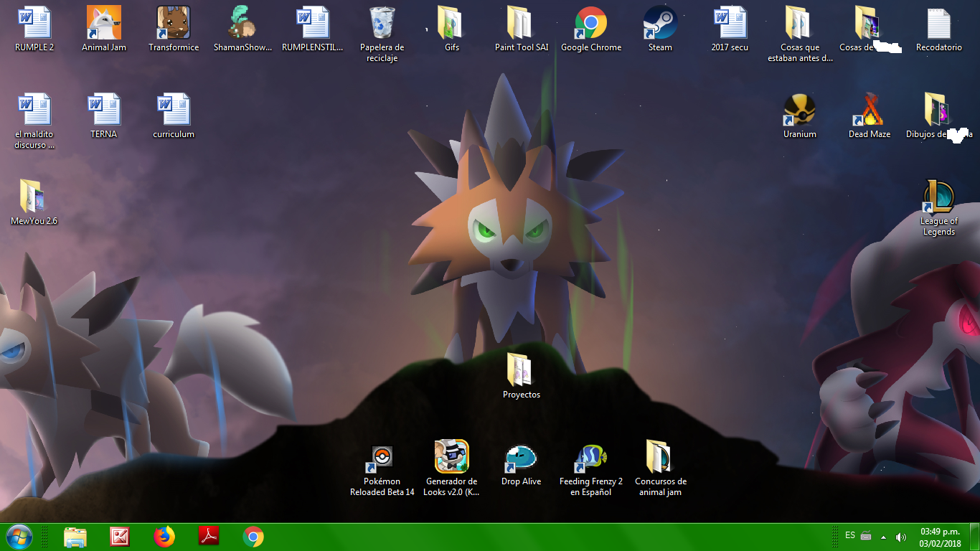Click the Show desktop strip at taskbar end
The width and height of the screenshot is (980, 551).
(x=974, y=537)
